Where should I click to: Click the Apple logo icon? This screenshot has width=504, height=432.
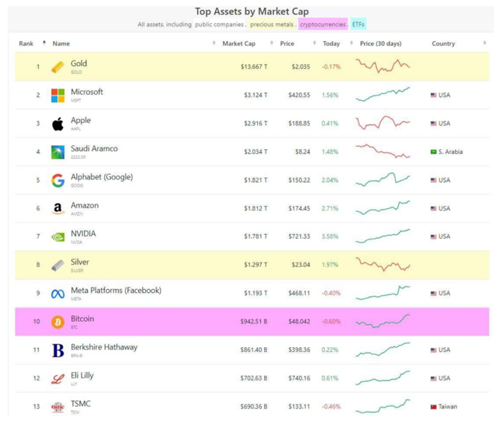coord(57,124)
